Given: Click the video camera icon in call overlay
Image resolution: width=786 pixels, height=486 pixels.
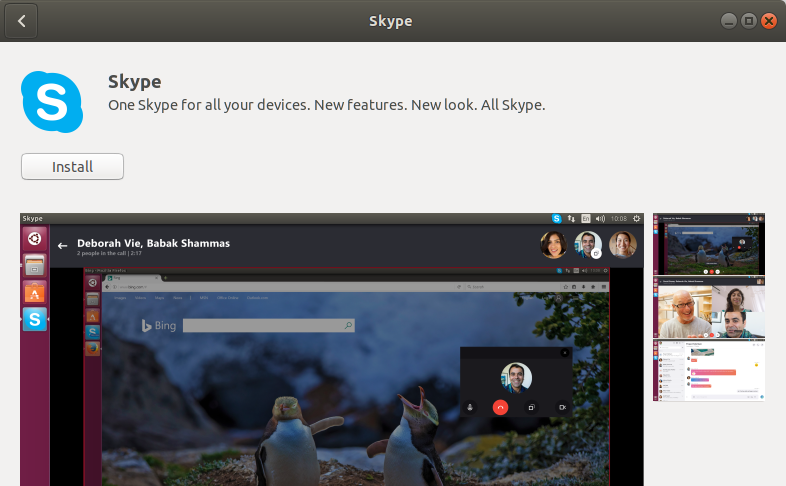Looking at the screenshot, I should point(562,407).
